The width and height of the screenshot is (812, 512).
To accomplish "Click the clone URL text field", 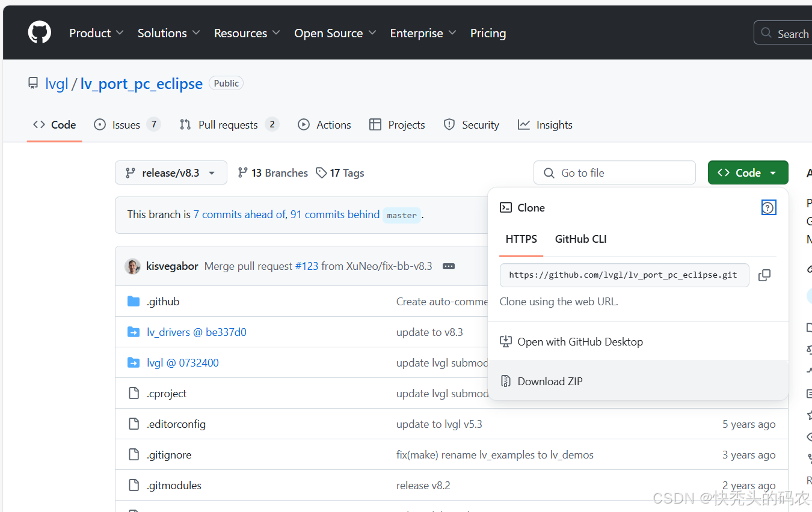I will point(624,275).
